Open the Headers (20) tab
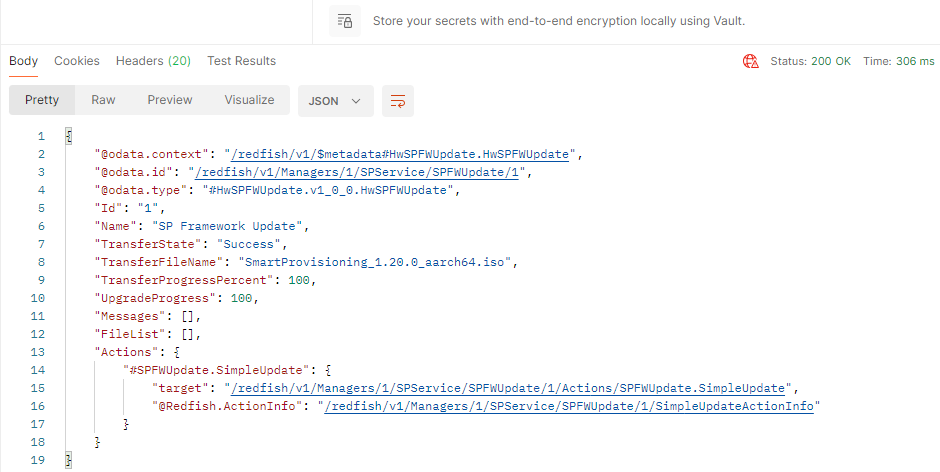 [x=153, y=61]
